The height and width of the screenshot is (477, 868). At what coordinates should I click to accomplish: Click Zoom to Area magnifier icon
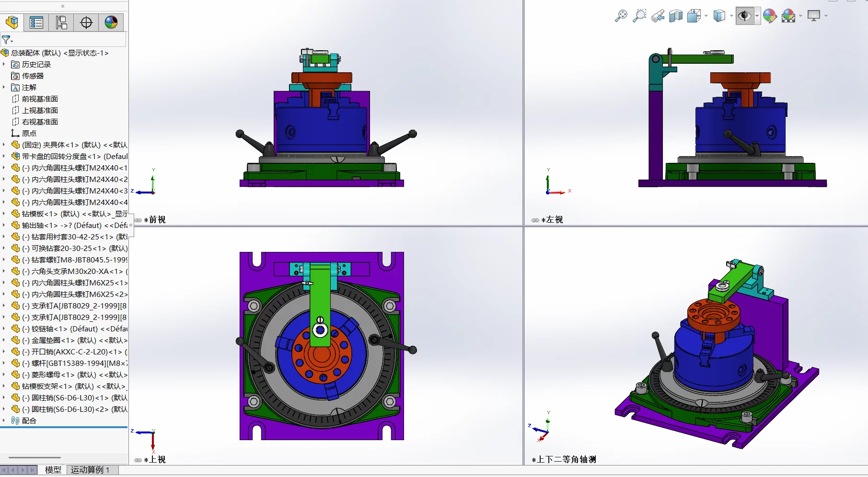coord(639,16)
